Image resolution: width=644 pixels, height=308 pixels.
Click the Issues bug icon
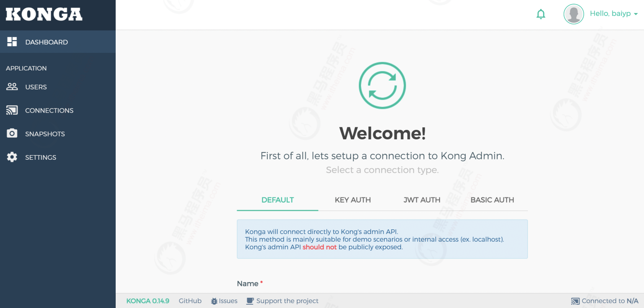(x=214, y=301)
